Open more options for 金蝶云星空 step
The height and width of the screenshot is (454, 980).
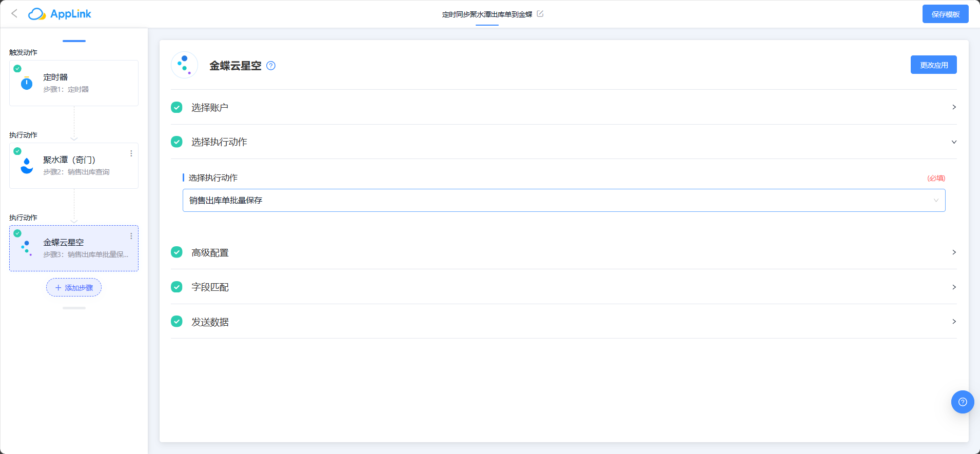[131, 236]
